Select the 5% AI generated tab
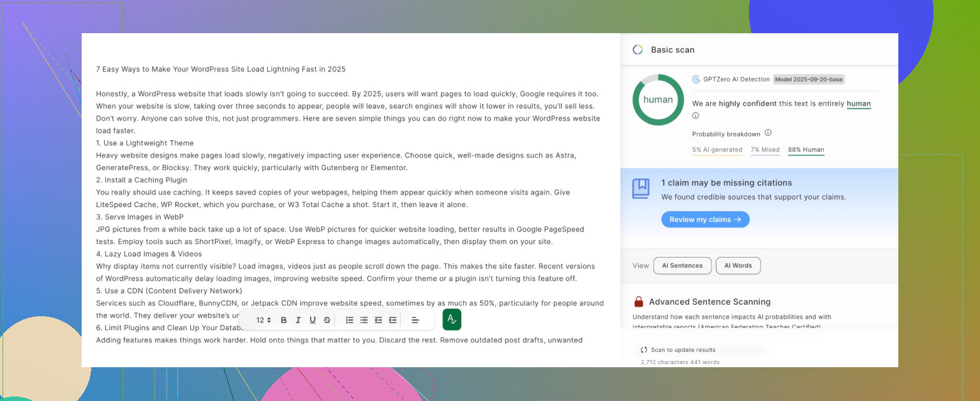This screenshot has height=401, width=980. tap(716, 150)
